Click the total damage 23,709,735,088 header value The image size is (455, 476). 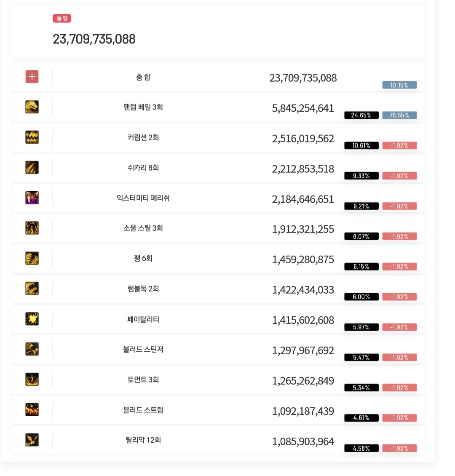click(94, 39)
